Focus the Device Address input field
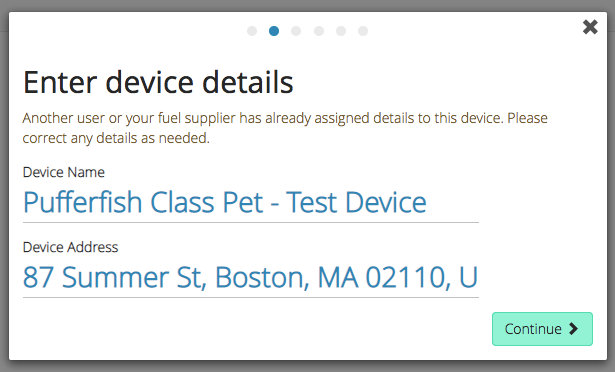This screenshot has width=615, height=372. 251,278
